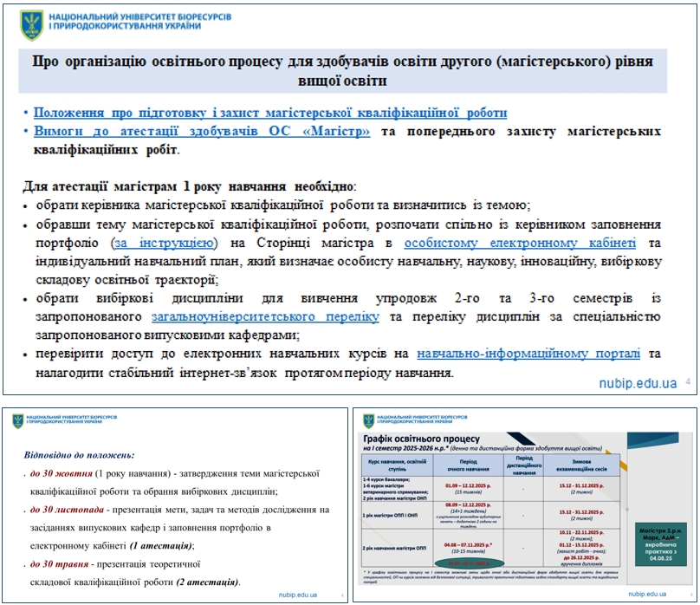This screenshot has width=700, height=605.
Task: Click the asterisk footnote below the schedule table
Action: (x=490, y=576)
